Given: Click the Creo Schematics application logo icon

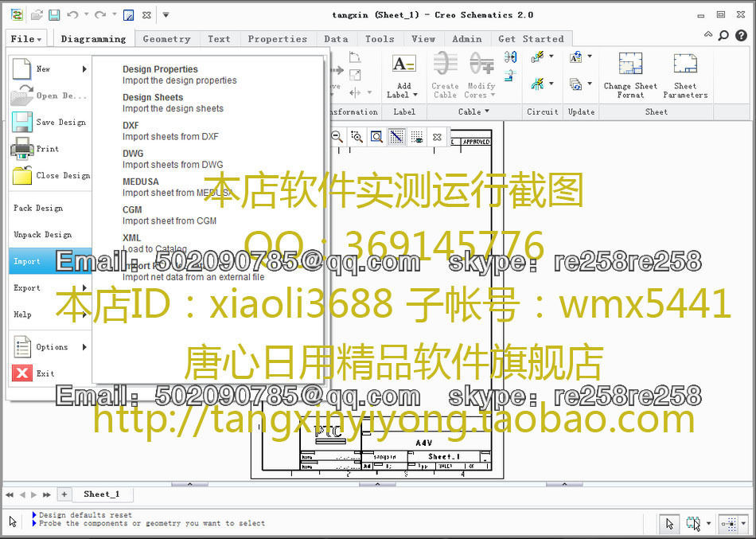Looking at the screenshot, I should pos(18,15).
